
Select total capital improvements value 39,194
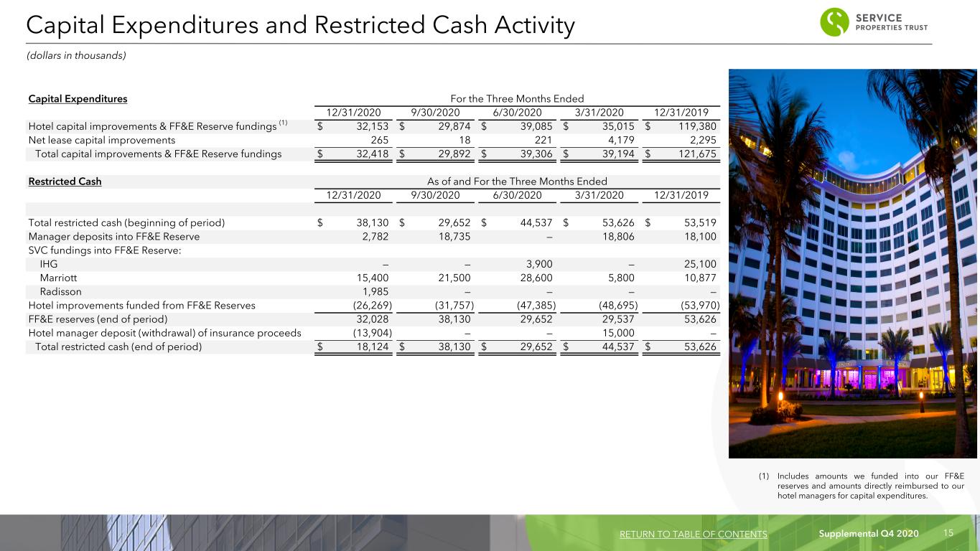617,154
